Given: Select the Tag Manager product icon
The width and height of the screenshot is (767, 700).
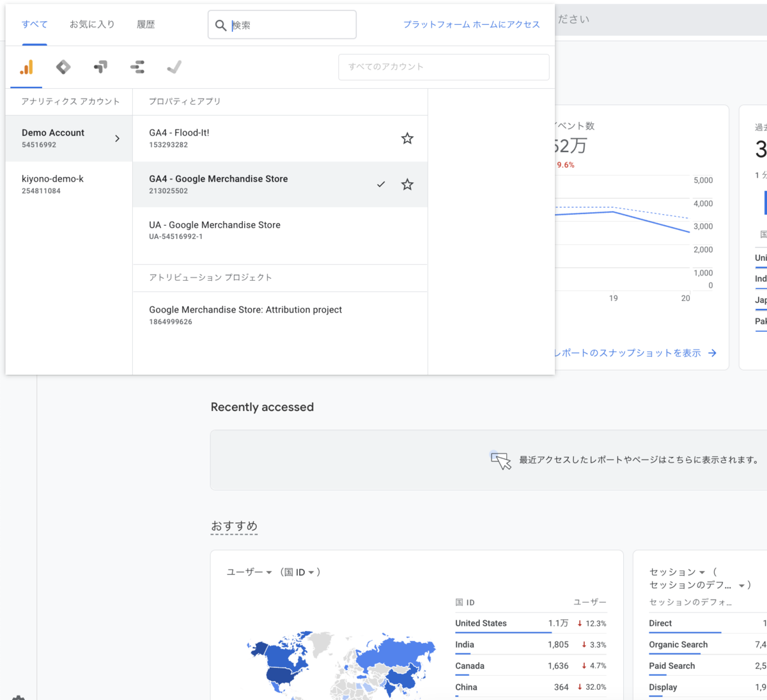Looking at the screenshot, I should pos(63,67).
